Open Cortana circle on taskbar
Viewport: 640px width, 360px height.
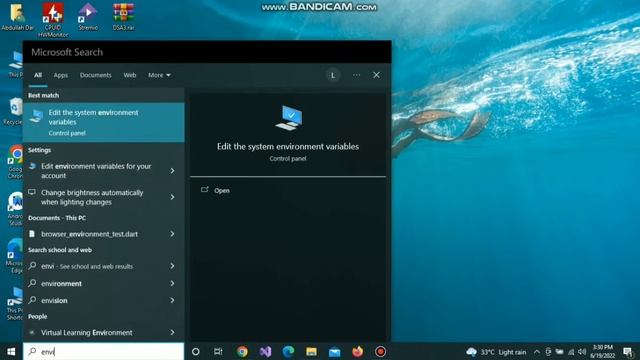[x=196, y=351]
